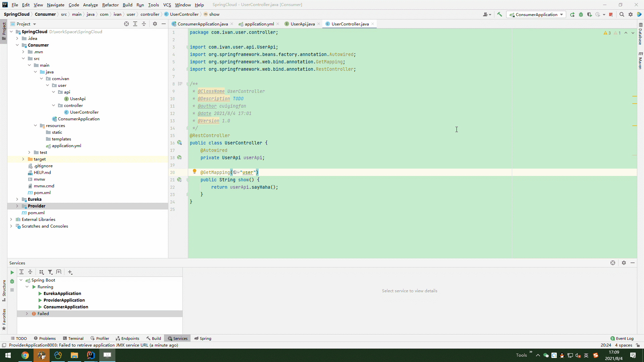Fold the Javadoc comment on line 8
The height and width of the screenshot is (362, 644).
[x=187, y=84]
